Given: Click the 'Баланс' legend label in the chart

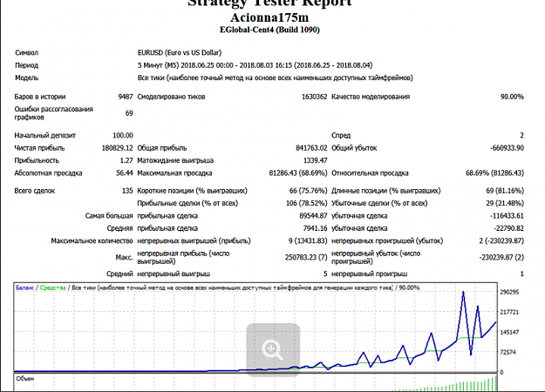Looking at the screenshot, I should pos(24,287).
